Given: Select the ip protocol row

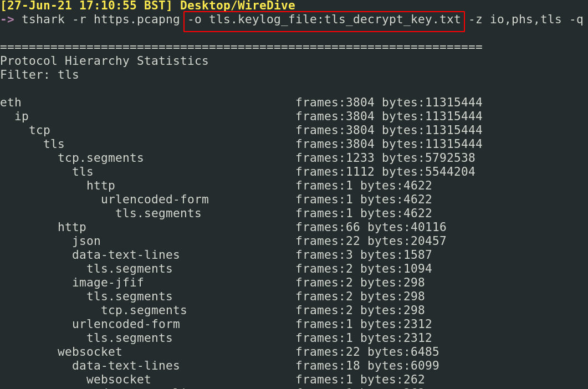Looking at the screenshot, I should tap(22, 116).
